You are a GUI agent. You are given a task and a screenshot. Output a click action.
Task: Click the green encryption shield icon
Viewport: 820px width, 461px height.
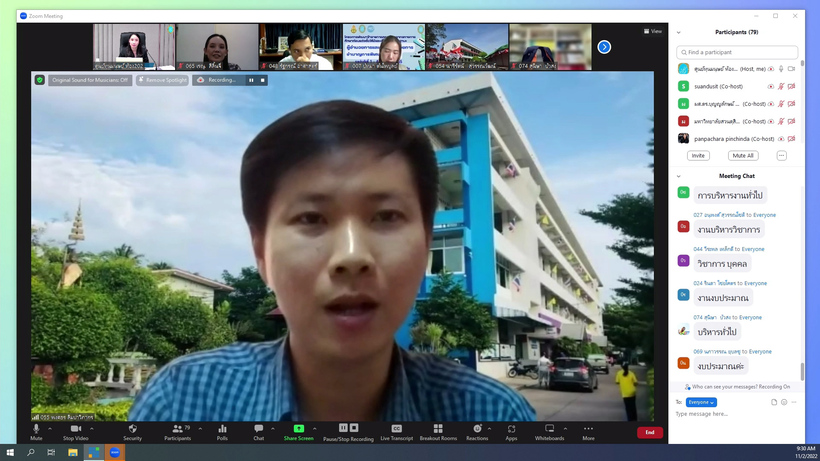(40, 80)
